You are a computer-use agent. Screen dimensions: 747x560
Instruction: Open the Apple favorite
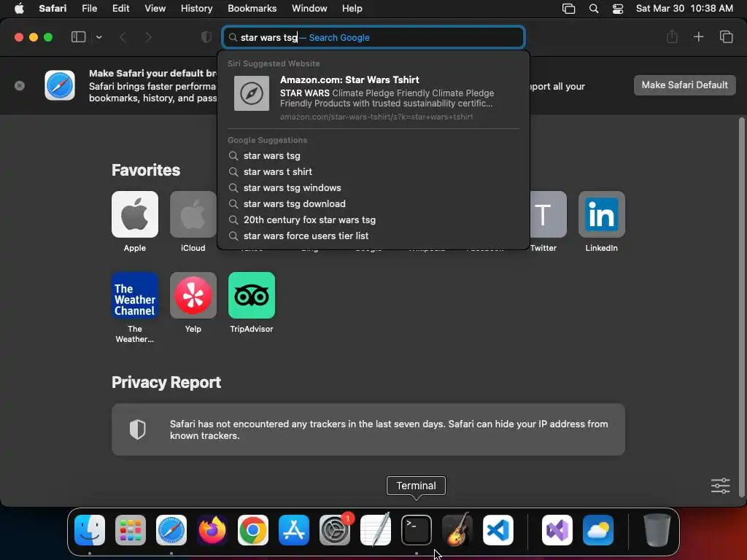(x=135, y=214)
